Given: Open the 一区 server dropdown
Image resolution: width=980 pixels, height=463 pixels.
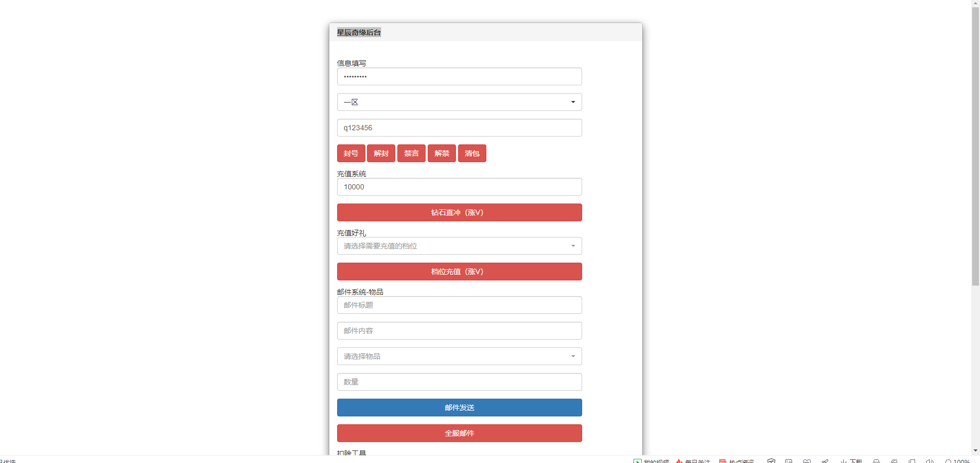Looking at the screenshot, I should click(x=459, y=102).
